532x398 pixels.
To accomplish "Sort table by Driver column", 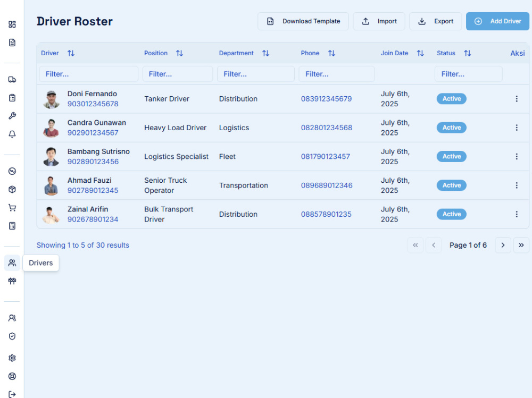I will pyautogui.click(x=71, y=53).
